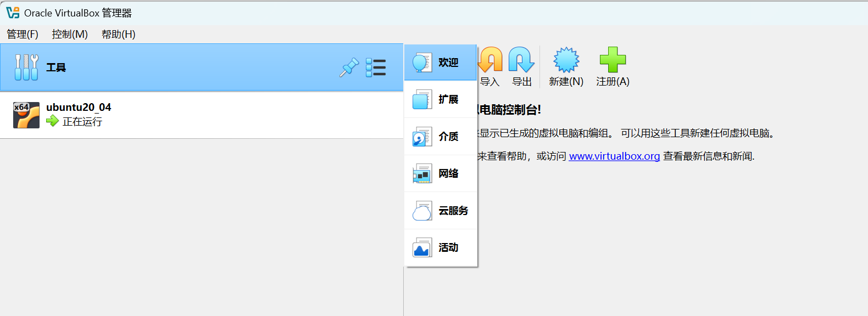The width and height of the screenshot is (868, 316).
Task: Click the 正在运行 status text
Action: pos(82,122)
